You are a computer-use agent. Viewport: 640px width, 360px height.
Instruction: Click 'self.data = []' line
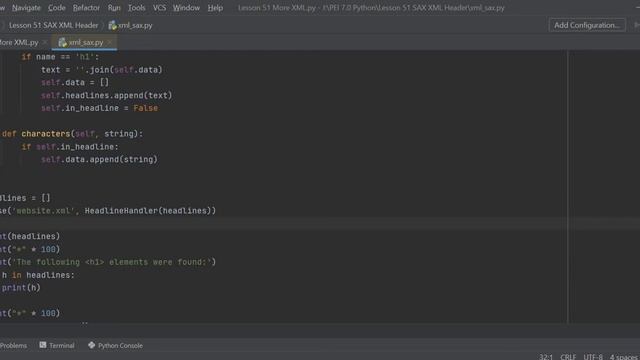[75, 82]
